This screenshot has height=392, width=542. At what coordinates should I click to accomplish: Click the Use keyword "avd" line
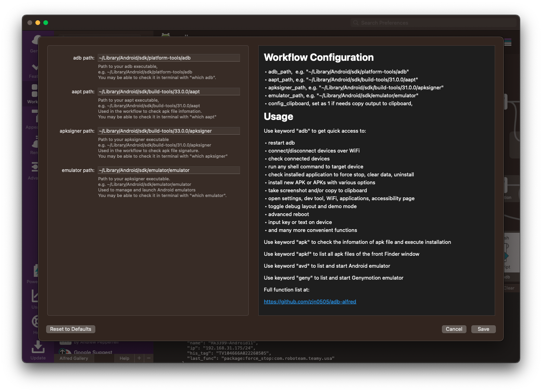tap(327, 266)
